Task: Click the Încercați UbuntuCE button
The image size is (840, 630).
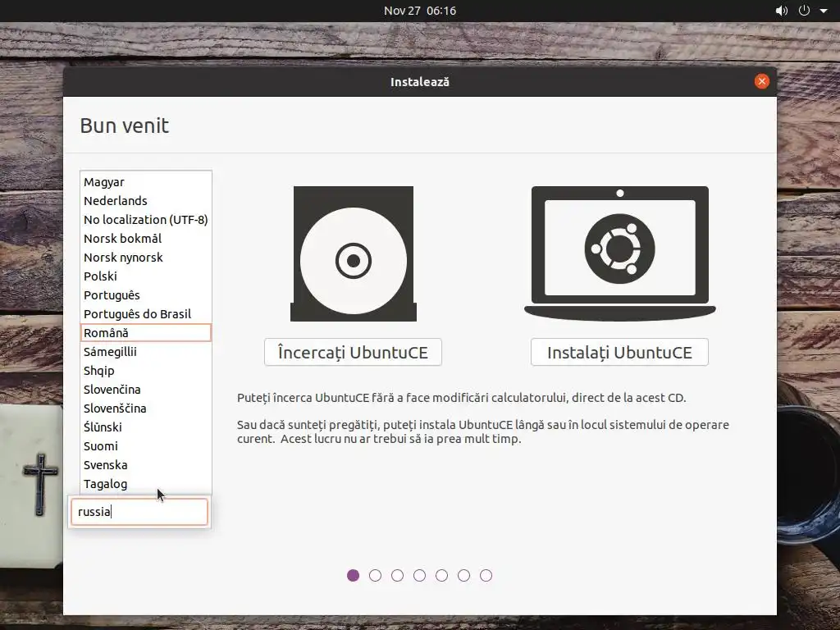Action: pos(353,352)
